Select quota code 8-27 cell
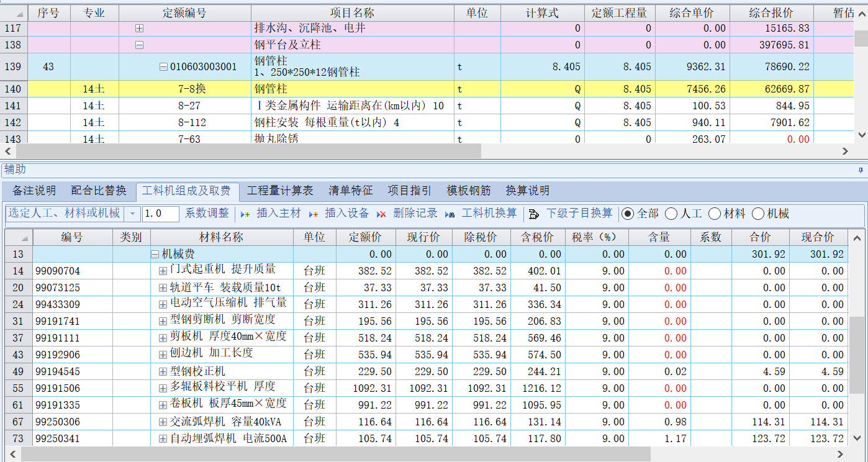868x462 pixels. pos(184,106)
